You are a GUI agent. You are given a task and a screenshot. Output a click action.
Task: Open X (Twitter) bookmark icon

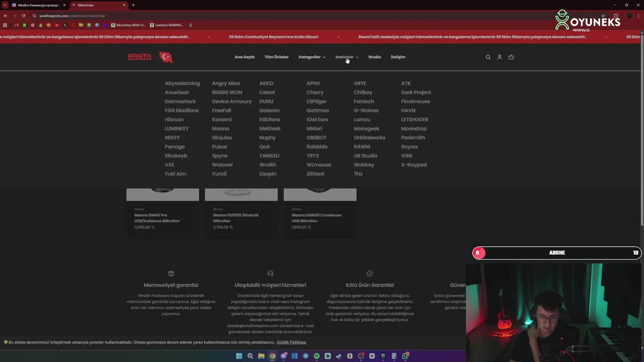[x=65, y=25]
